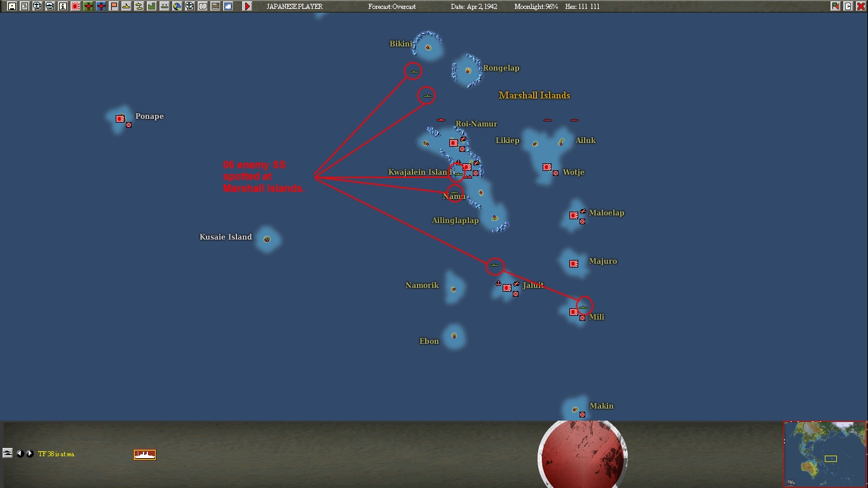This screenshot has width=868, height=488.
Task: Click 'TF 38 is at sea' status text
Action: tap(56, 454)
